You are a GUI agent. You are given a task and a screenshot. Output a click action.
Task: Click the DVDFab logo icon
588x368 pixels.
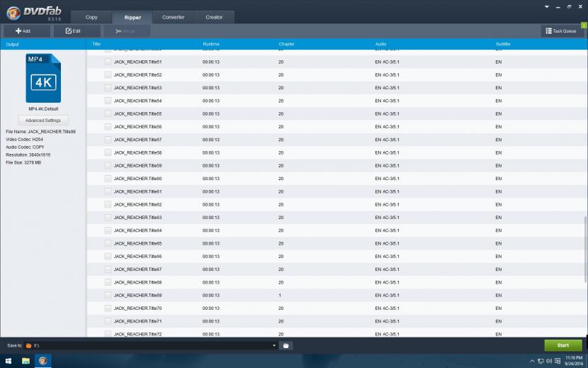coord(13,13)
